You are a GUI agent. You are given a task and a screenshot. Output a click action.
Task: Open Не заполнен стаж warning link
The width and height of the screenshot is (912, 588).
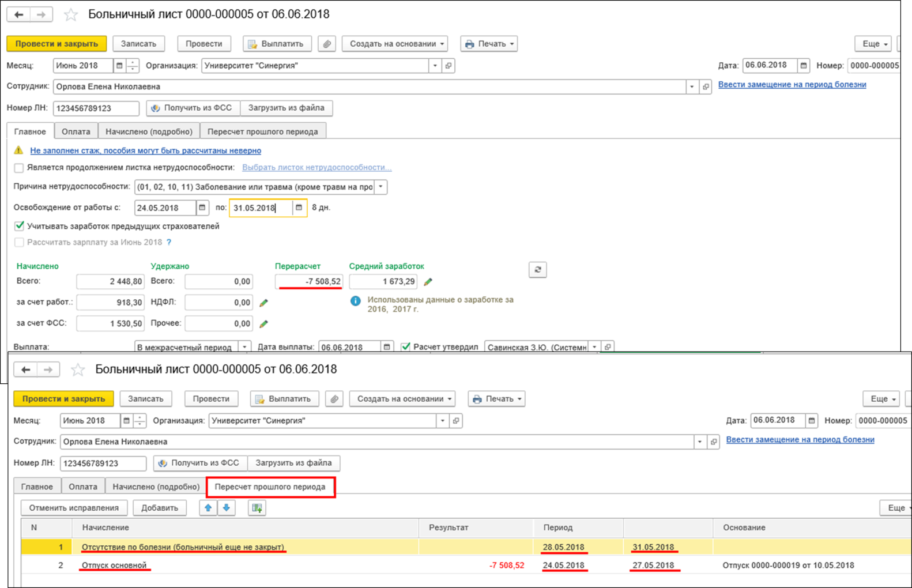145,150
